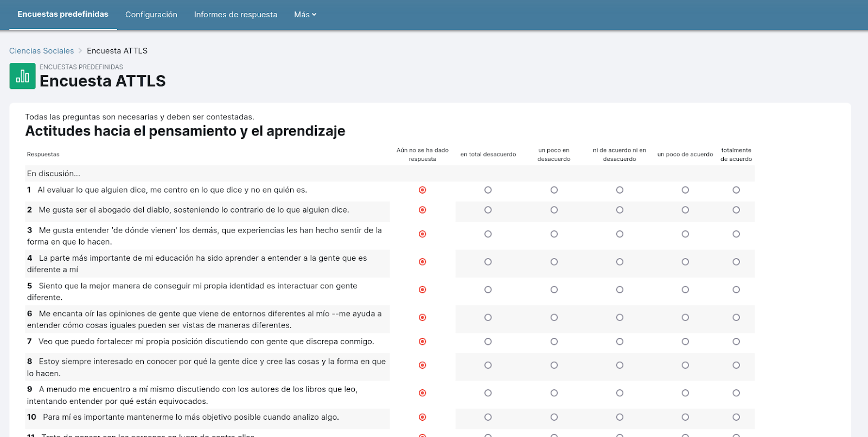Select 'un poco en desacuerdo' for question 7
Screen dimensions: 868x437
[x=554, y=342]
